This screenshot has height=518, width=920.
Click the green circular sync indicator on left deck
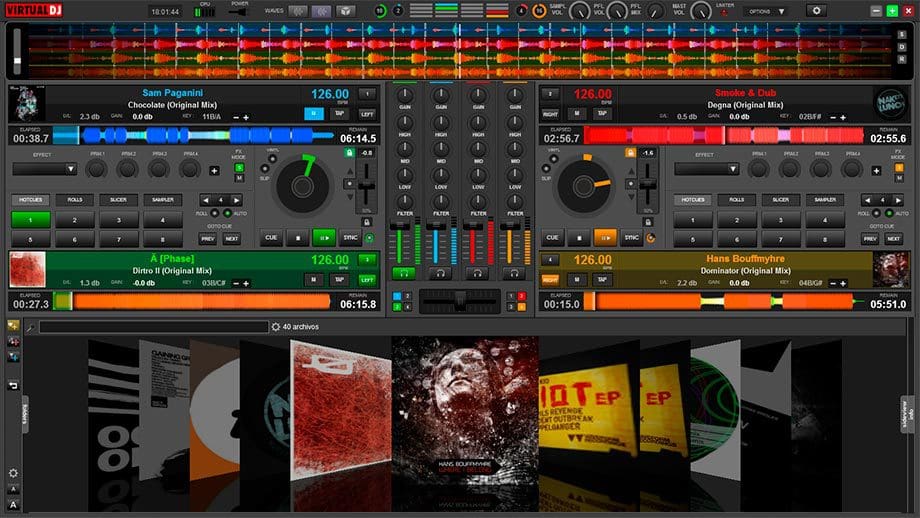pos(370,238)
